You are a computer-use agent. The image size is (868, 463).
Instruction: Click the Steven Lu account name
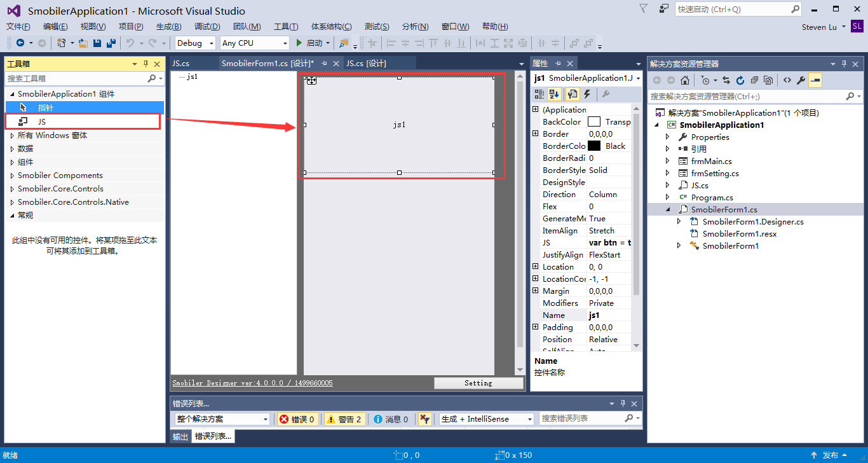[x=819, y=27]
